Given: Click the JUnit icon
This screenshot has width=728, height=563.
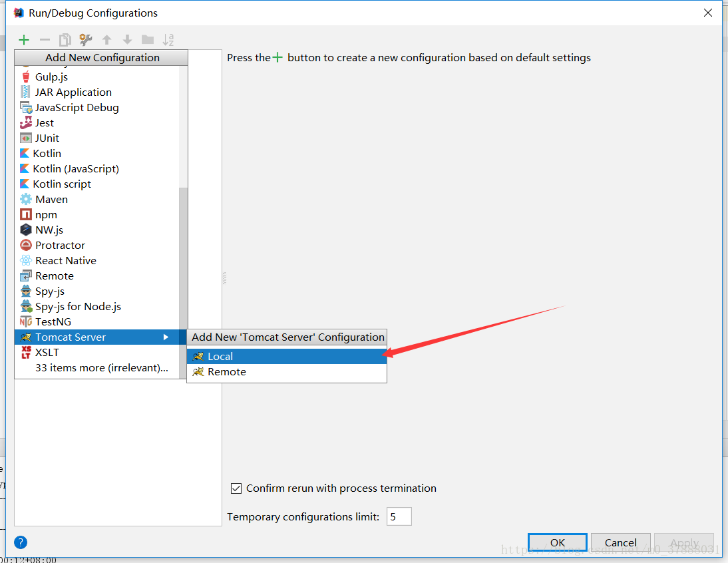Looking at the screenshot, I should (26, 138).
